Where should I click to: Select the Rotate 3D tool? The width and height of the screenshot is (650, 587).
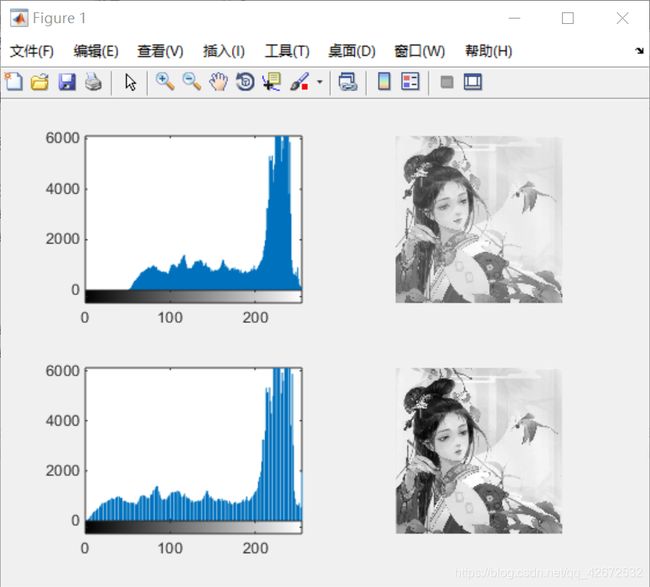tap(245, 82)
